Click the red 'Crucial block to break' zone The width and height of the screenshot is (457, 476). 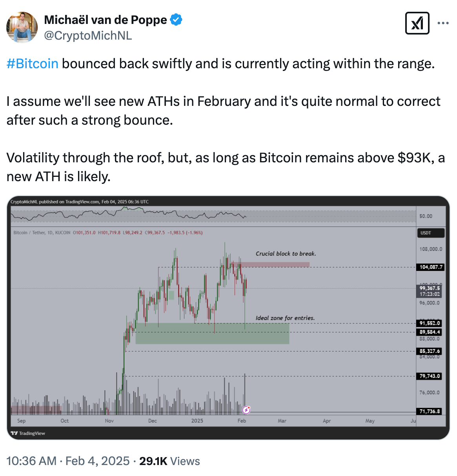tap(275, 265)
